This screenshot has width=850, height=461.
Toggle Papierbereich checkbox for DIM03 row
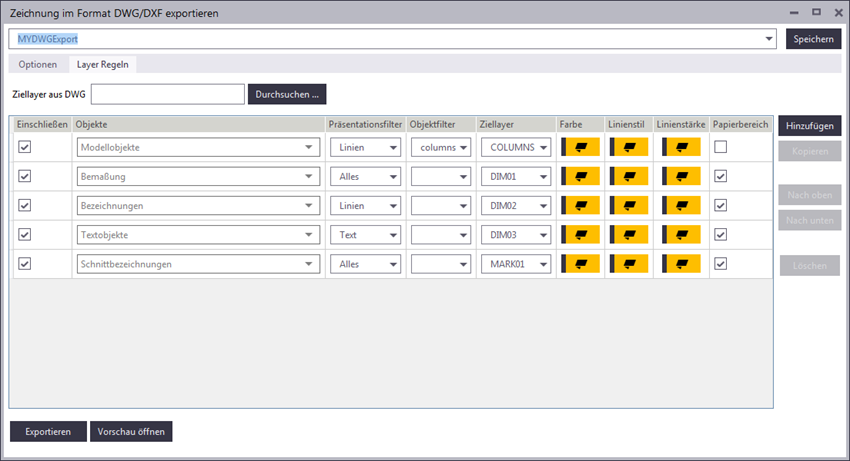coord(721,234)
